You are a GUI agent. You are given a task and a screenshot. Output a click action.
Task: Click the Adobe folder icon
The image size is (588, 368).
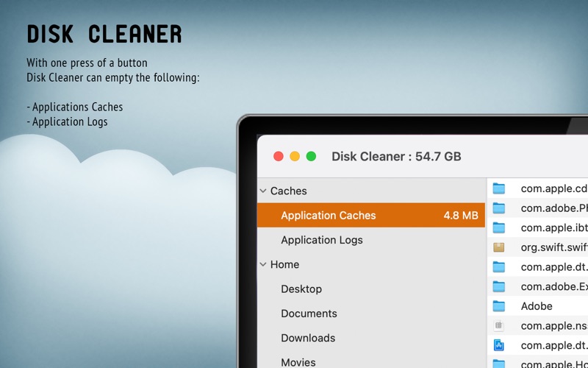(499, 306)
